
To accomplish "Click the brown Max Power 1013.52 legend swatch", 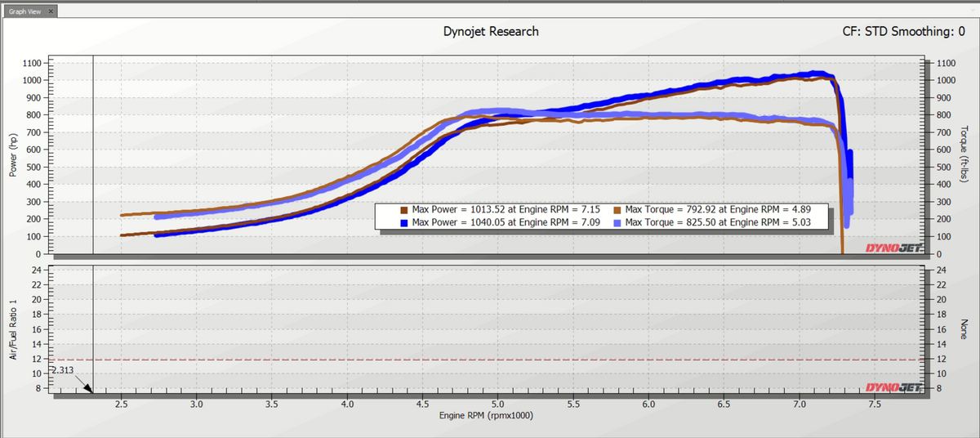I will click(403, 210).
